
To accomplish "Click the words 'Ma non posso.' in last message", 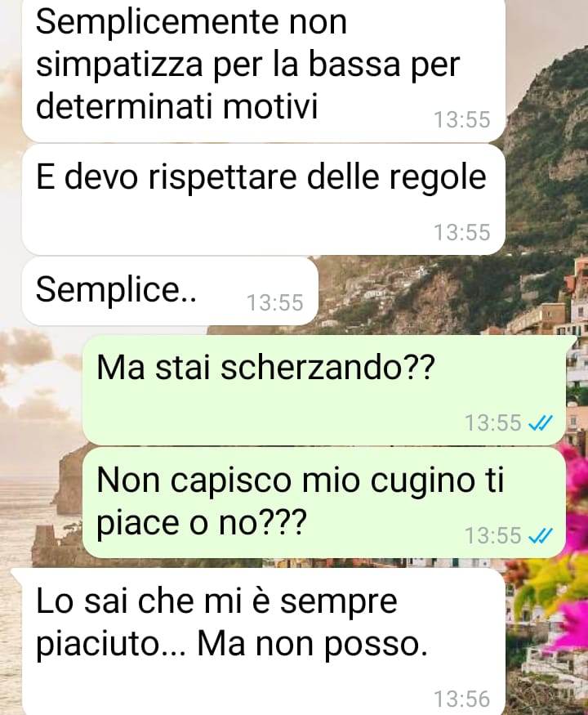I will pyautogui.click(x=313, y=645).
